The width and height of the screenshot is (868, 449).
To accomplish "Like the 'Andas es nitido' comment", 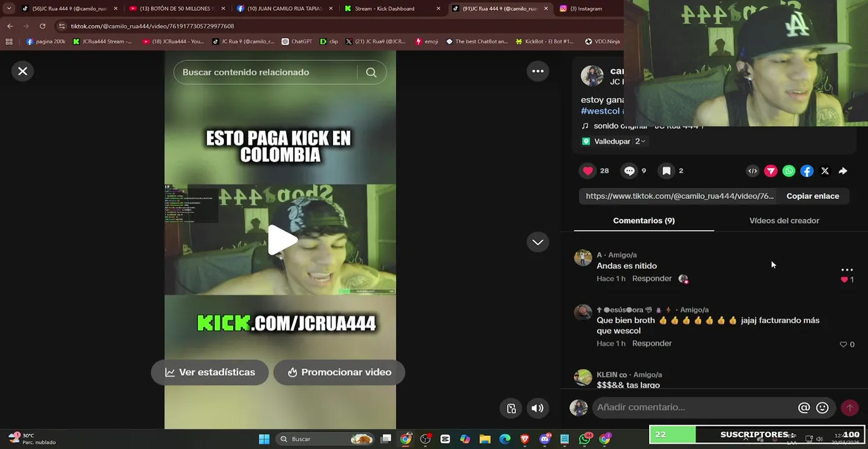I will [x=844, y=280].
